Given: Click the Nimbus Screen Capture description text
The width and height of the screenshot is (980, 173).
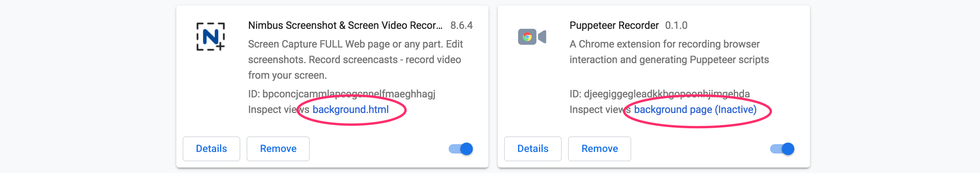Looking at the screenshot, I should (x=355, y=60).
